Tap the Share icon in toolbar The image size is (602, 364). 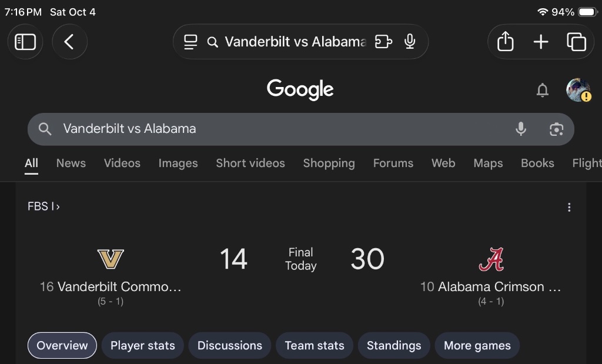506,42
